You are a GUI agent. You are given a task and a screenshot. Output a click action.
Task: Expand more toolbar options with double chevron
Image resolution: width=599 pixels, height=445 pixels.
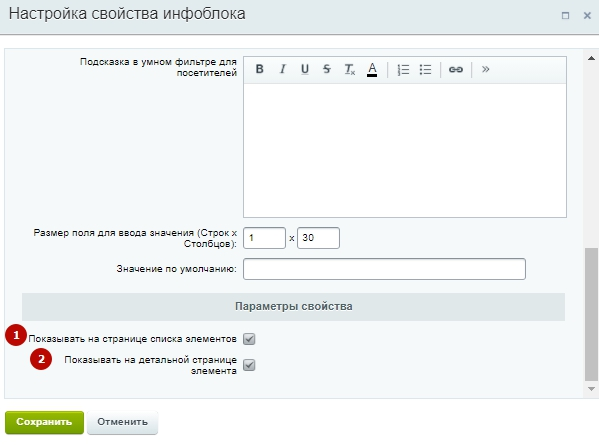tap(486, 69)
